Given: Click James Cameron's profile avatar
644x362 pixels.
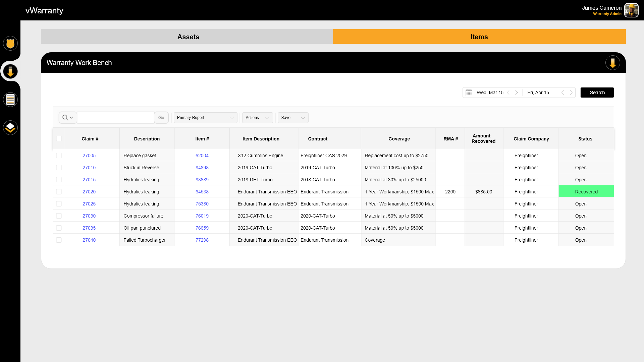Looking at the screenshot, I should coord(631,10).
